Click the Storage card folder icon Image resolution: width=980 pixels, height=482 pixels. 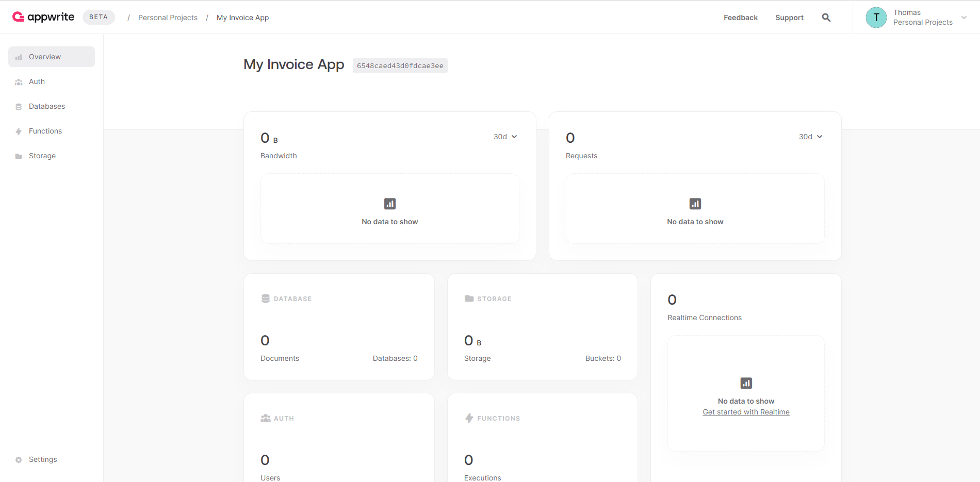pos(469,298)
